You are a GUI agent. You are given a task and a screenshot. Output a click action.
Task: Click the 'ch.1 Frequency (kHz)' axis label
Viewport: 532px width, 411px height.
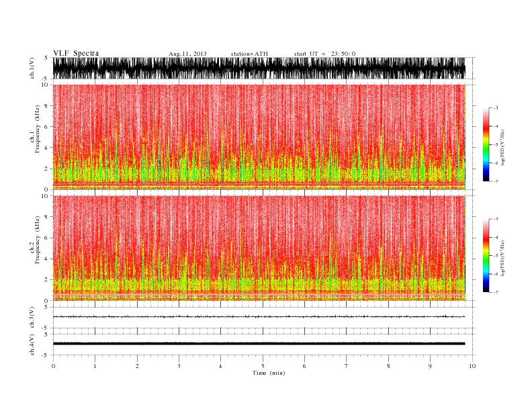35,130
